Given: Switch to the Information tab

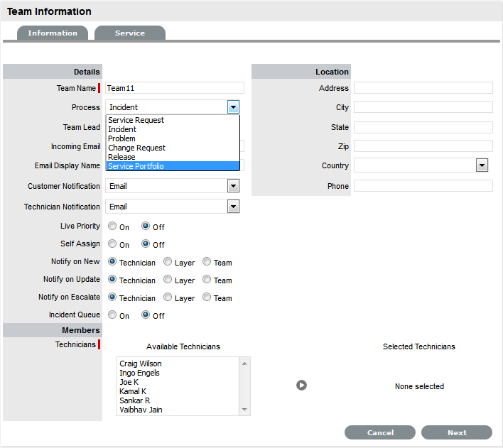Looking at the screenshot, I should pos(53,33).
